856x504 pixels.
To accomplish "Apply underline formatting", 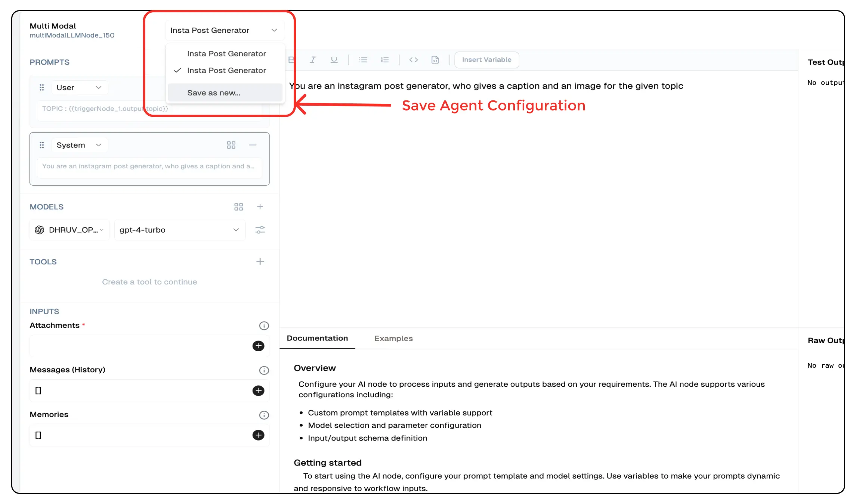I will coord(334,60).
